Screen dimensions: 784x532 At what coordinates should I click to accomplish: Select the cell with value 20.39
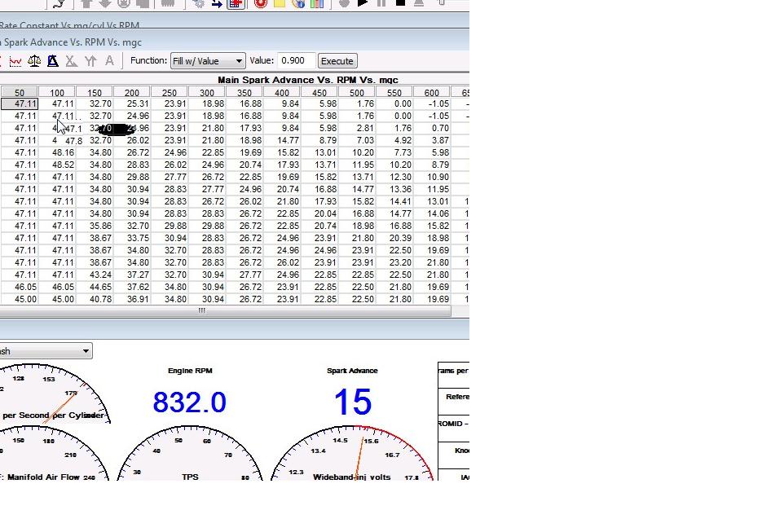click(x=394, y=238)
